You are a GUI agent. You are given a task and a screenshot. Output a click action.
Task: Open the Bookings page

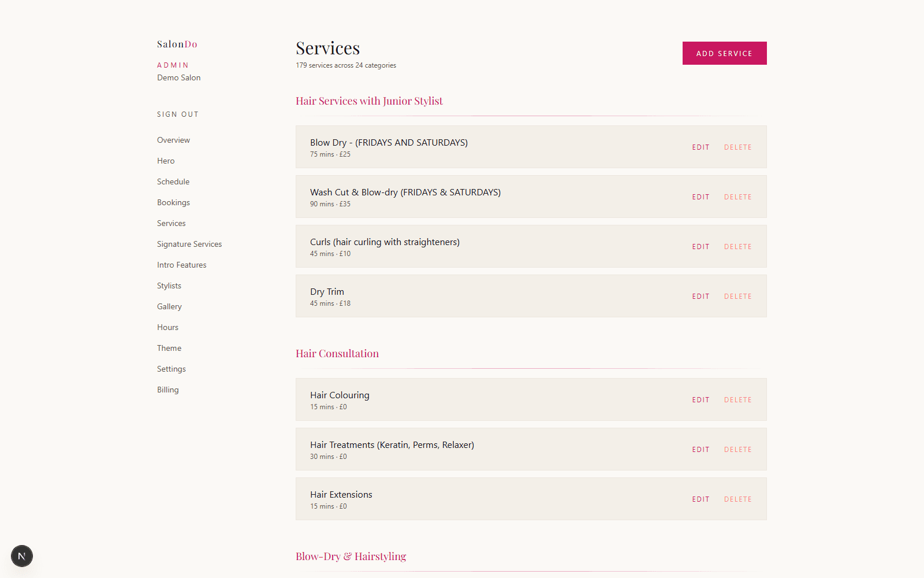pyautogui.click(x=173, y=202)
